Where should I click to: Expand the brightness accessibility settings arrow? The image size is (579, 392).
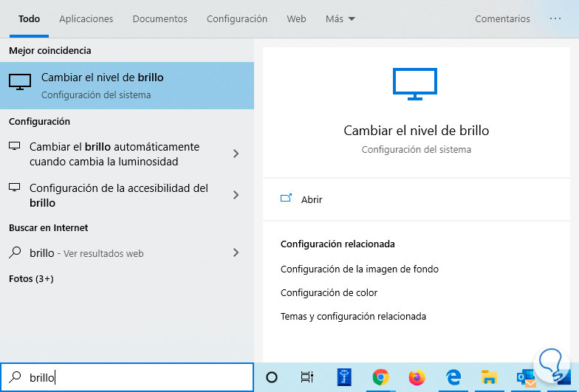236,195
